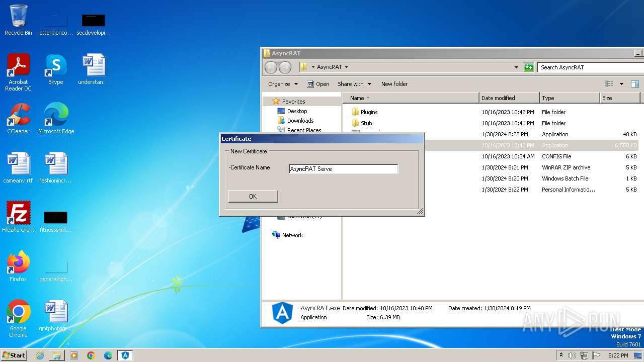Expand the AsyncRAT breadcrumb arrow
Image resolution: width=644 pixels, height=362 pixels.
click(346, 67)
